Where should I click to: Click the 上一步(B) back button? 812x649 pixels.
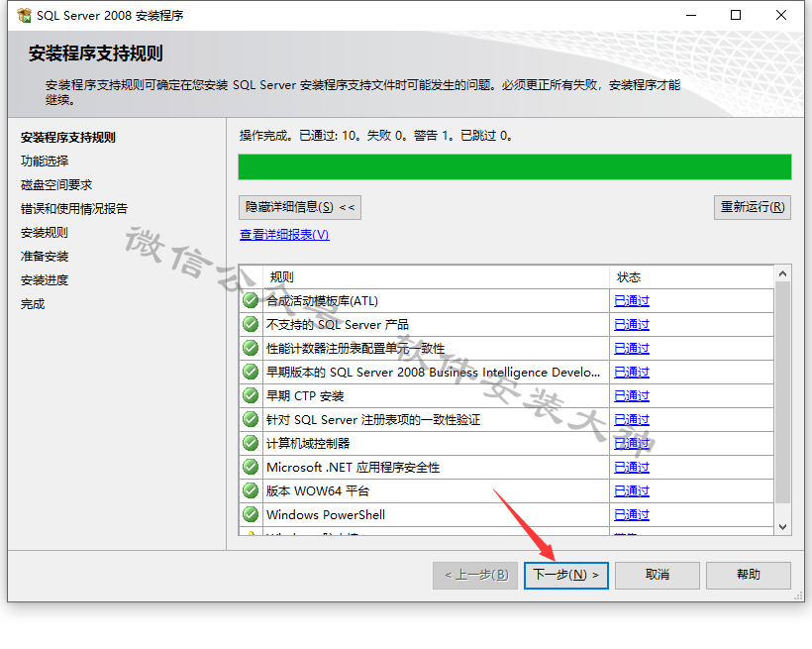[475, 576]
